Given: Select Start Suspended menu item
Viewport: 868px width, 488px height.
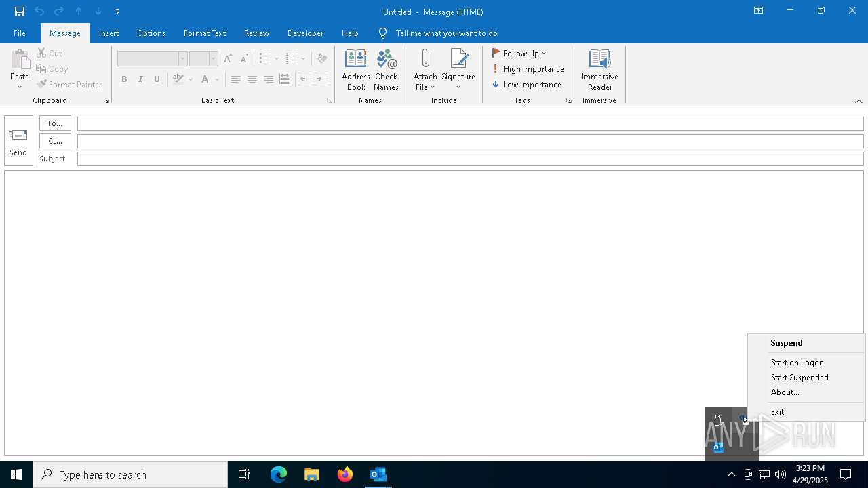Looking at the screenshot, I should point(806,378).
